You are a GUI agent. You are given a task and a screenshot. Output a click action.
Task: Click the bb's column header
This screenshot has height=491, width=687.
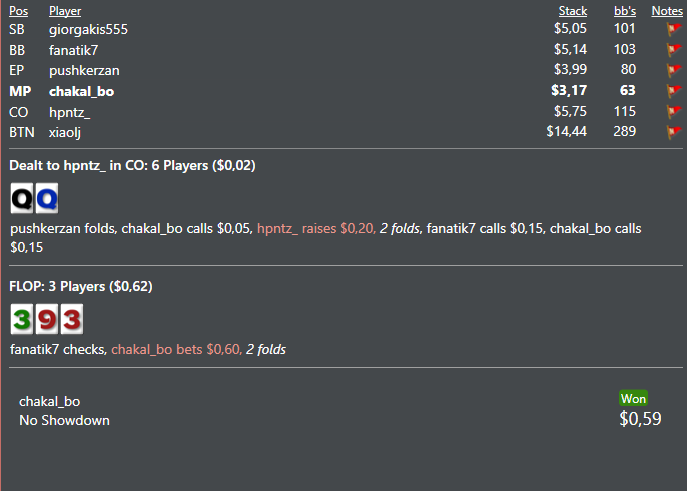pos(624,11)
